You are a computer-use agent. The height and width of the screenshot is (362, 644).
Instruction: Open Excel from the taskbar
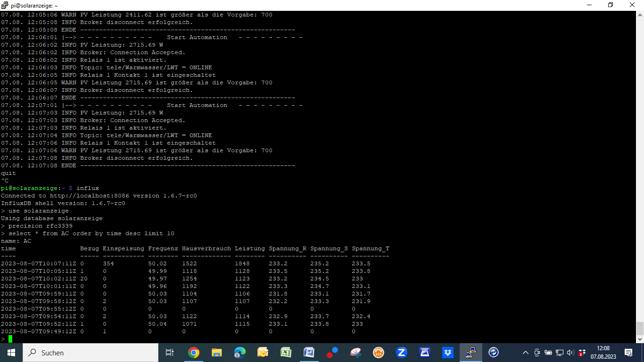click(286, 353)
